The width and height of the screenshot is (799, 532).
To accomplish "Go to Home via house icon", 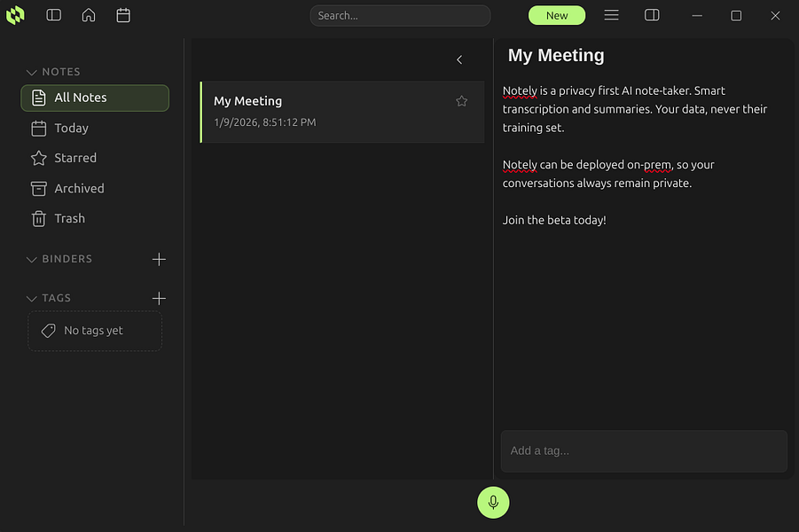I will pos(89,15).
